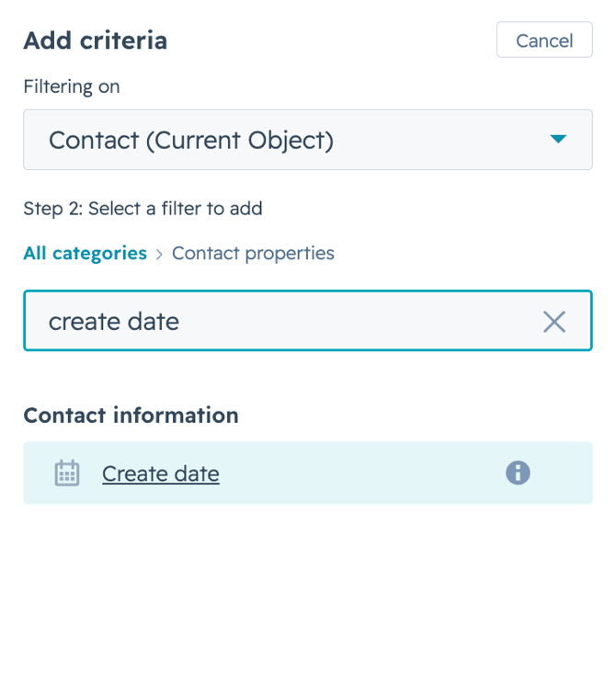Cancel adding criteria
The height and width of the screenshot is (696, 616).
tap(544, 40)
